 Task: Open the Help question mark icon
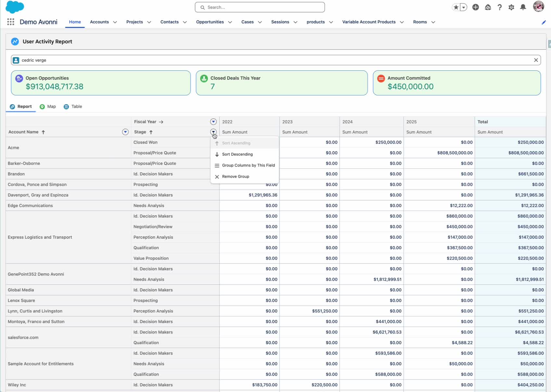point(500,7)
